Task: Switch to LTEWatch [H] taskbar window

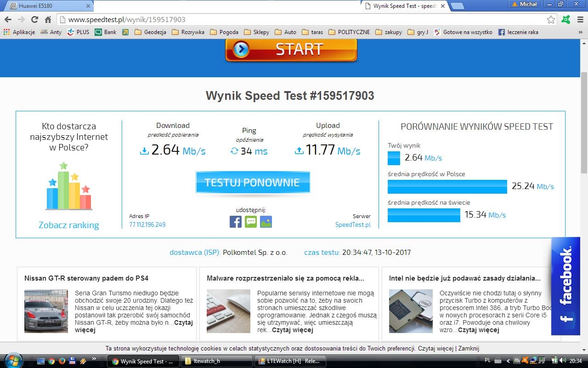Action: [290, 361]
